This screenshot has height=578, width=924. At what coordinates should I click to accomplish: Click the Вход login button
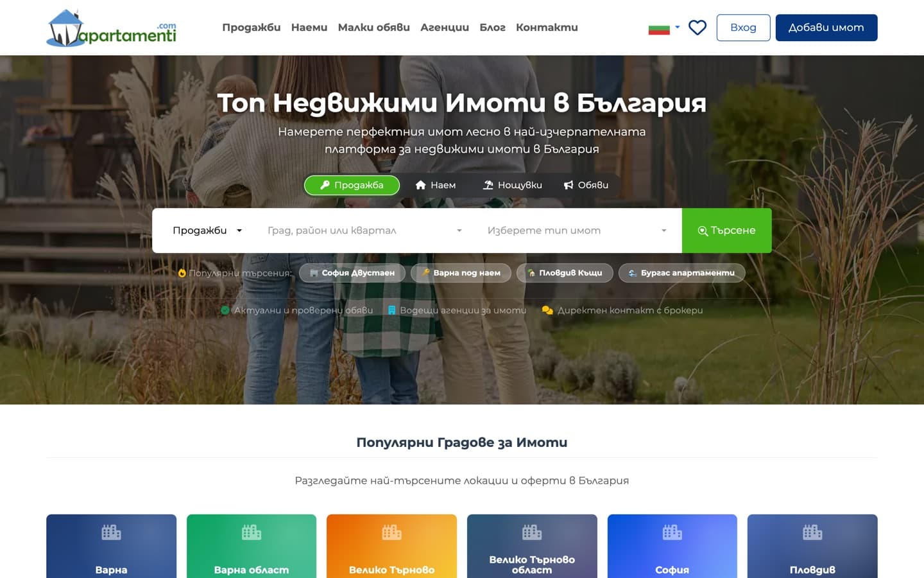[743, 28]
